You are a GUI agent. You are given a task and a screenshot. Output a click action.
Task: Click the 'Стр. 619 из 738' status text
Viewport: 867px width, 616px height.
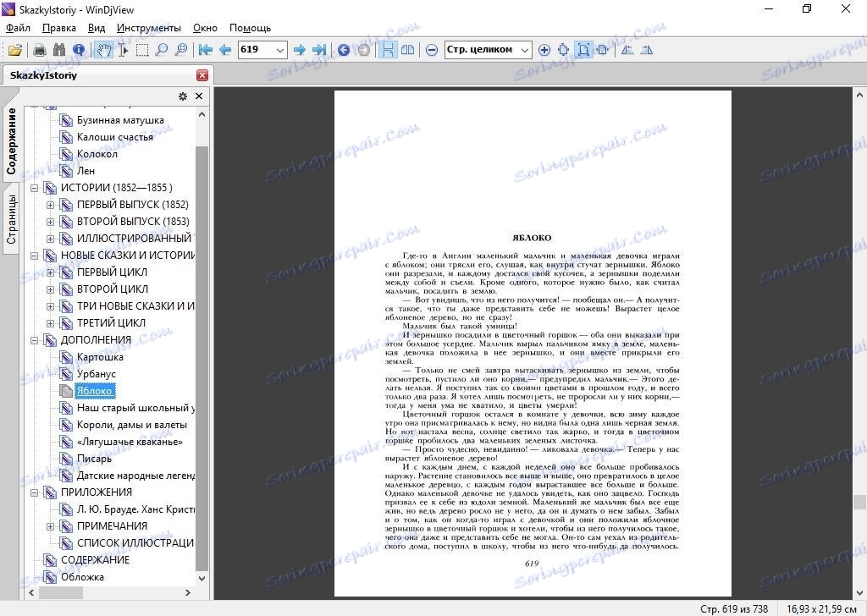[734, 609]
